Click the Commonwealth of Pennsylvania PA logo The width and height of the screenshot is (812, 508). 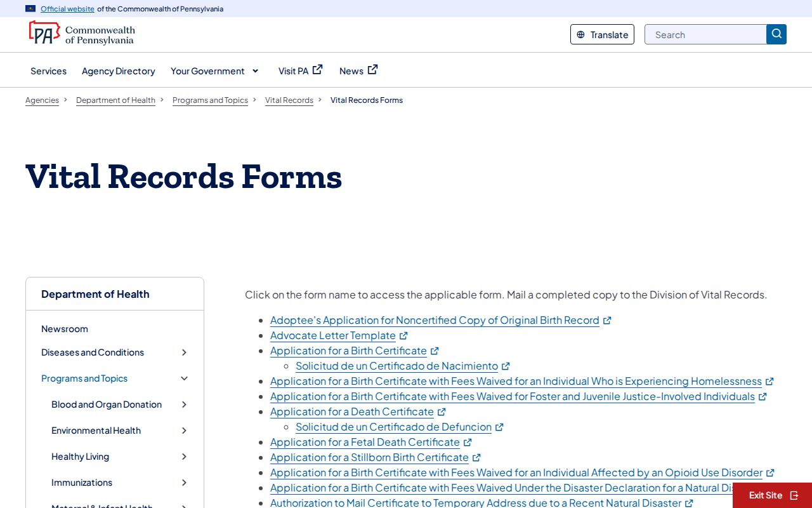pyautogui.click(x=81, y=33)
